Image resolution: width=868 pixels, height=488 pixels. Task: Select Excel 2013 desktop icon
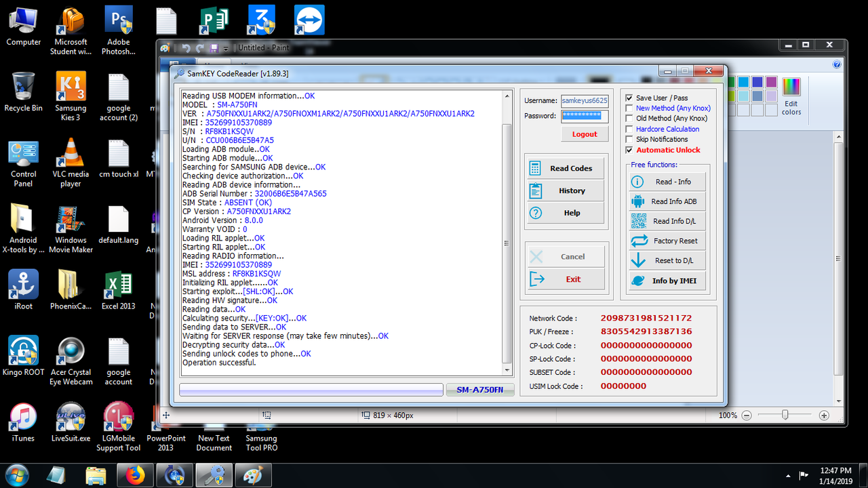coord(118,291)
